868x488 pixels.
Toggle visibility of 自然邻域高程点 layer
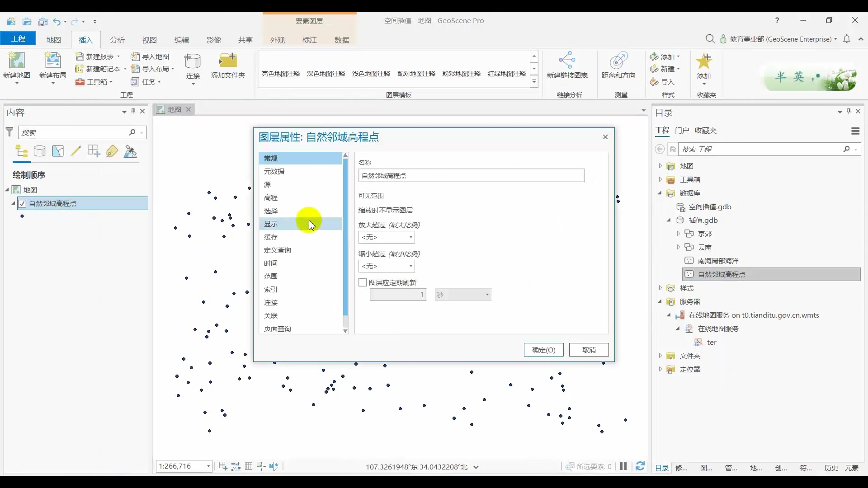22,204
